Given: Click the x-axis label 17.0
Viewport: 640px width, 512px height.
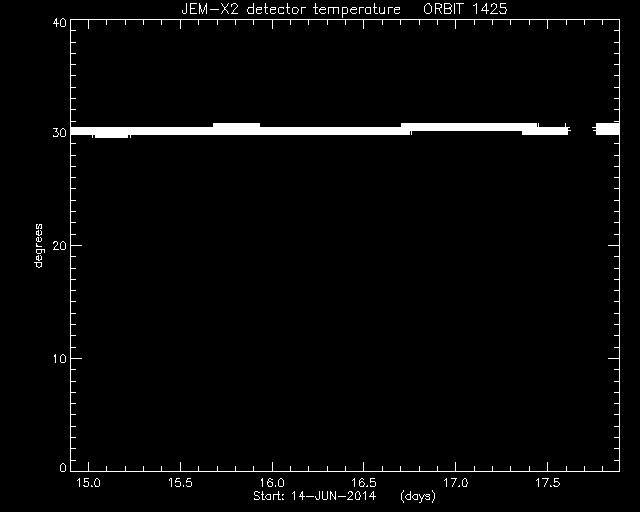Looking at the screenshot, I should point(456,483).
